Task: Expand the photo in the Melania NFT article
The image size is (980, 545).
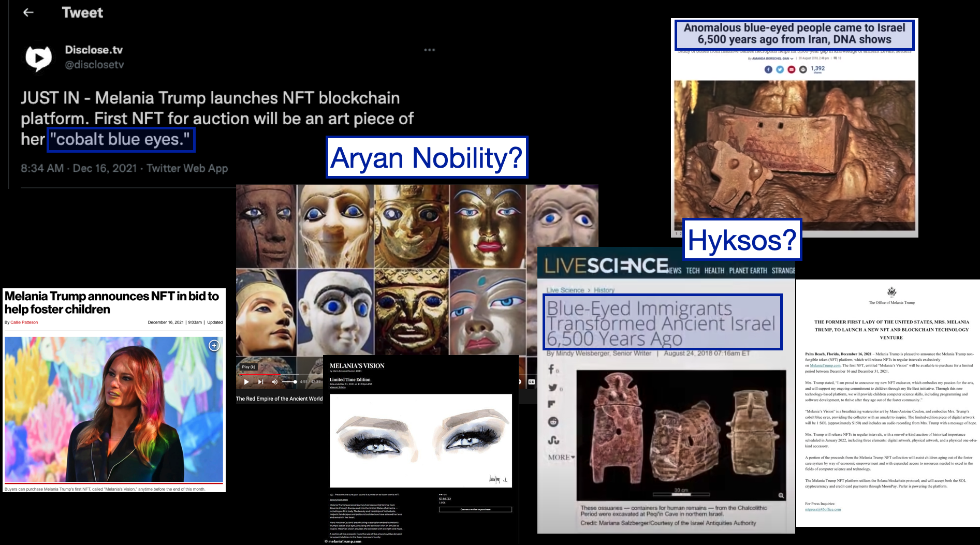Action: [x=214, y=345]
